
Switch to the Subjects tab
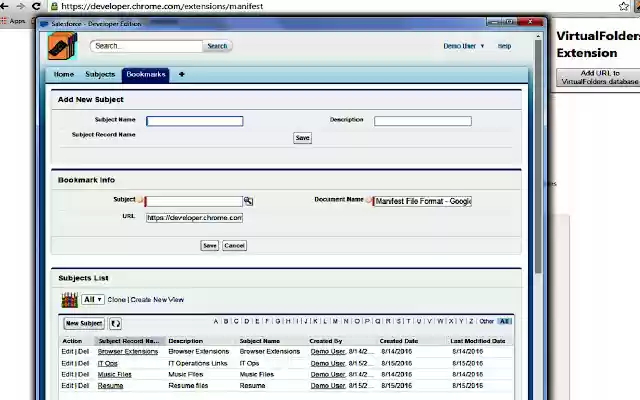(100, 74)
